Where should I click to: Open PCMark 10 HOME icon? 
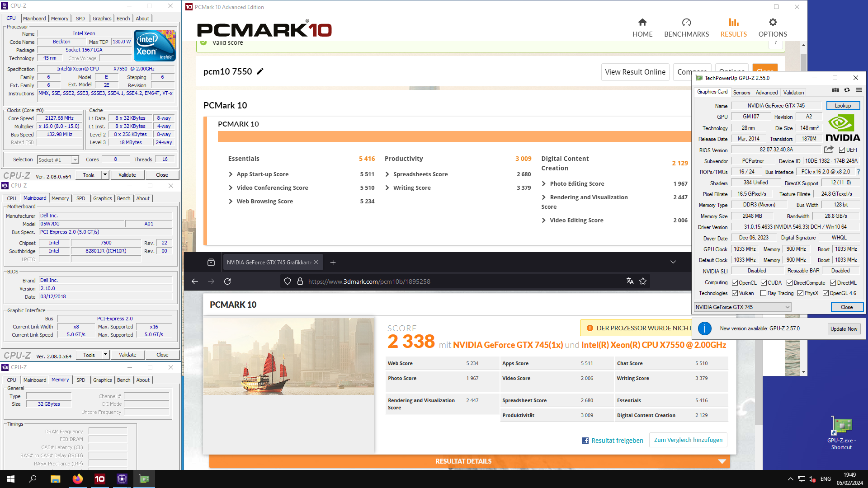[642, 22]
